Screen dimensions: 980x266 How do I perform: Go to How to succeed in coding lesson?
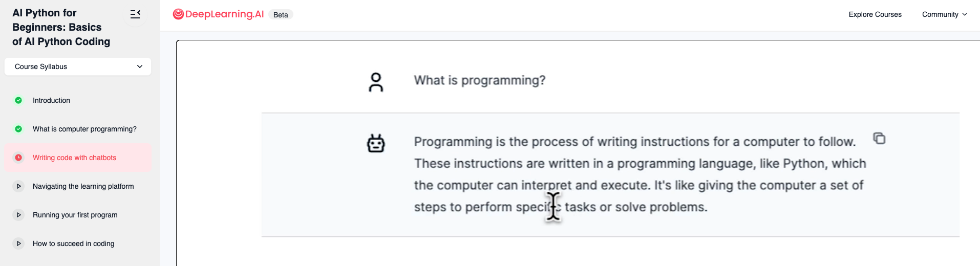tap(73, 243)
